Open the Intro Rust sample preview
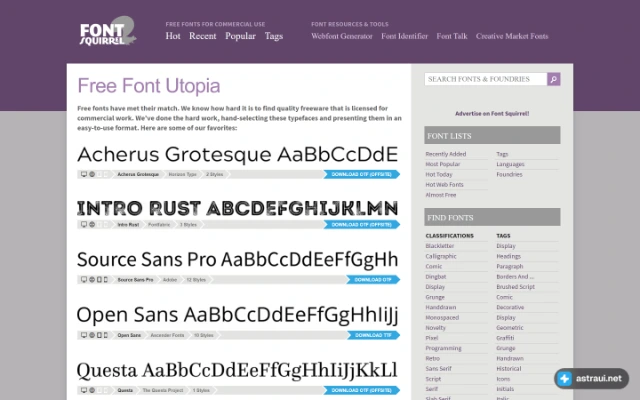Screen dimensions: 640x400 [238, 208]
